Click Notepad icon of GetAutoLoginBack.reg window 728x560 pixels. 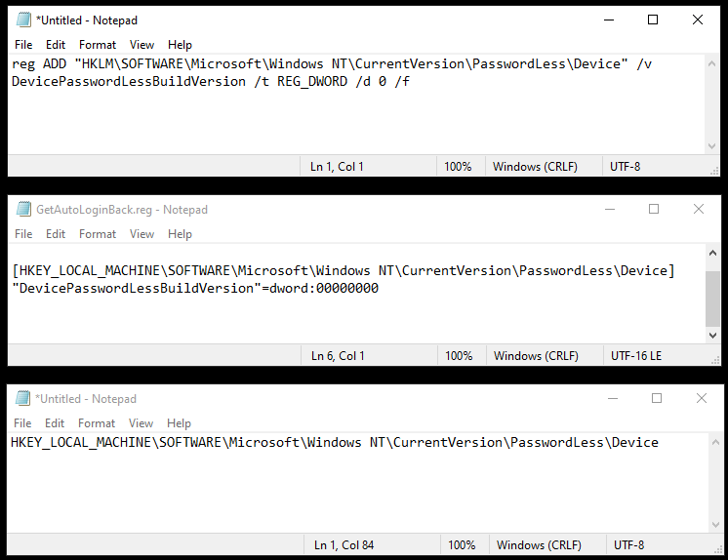point(23,209)
